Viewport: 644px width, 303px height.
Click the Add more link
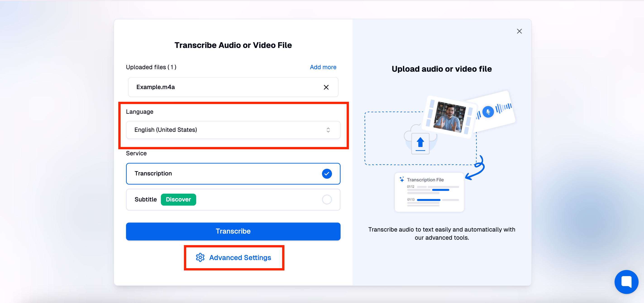coord(323,67)
